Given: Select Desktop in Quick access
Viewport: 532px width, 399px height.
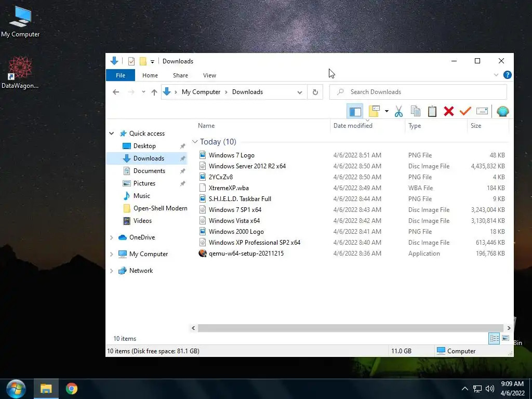Looking at the screenshot, I should (x=144, y=146).
